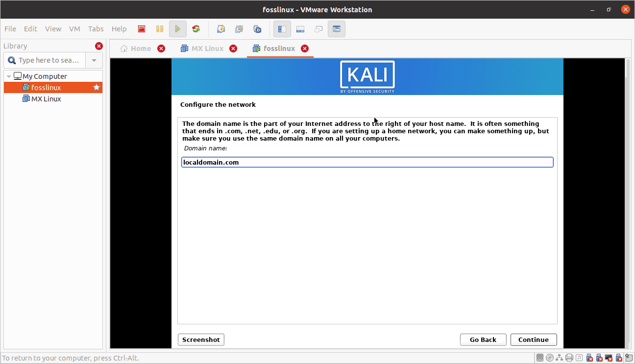Image resolution: width=635 pixels, height=364 pixels.
Task: Click the CD/DVD drive status icon
Action: 550,358
